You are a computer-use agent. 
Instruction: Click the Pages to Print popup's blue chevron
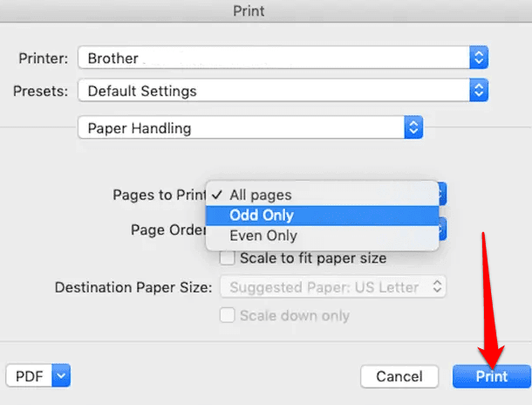pyautogui.click(x=442, y=194)
